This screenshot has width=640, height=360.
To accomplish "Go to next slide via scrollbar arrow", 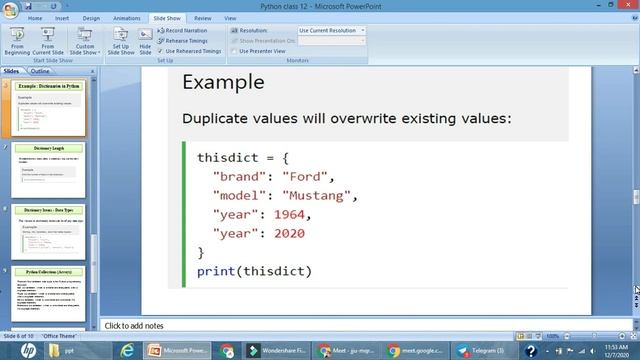I will (x=636, y=305).
